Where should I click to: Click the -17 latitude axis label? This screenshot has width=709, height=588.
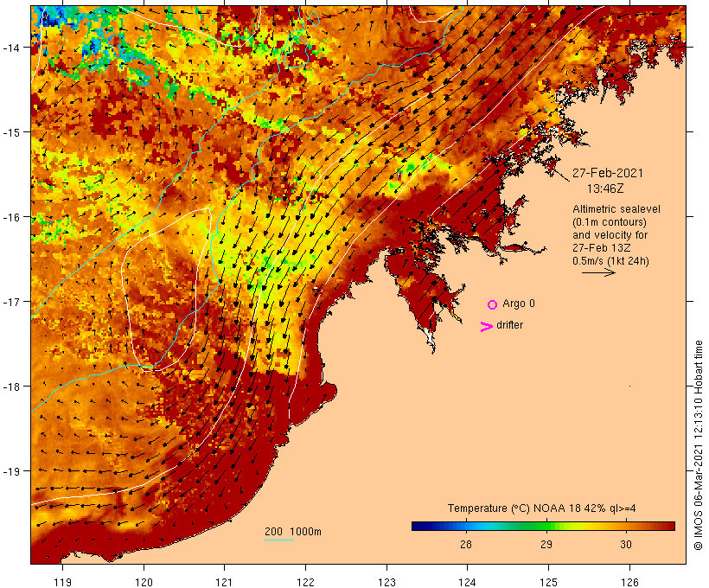pyautogui.click(x=10, y=302)
